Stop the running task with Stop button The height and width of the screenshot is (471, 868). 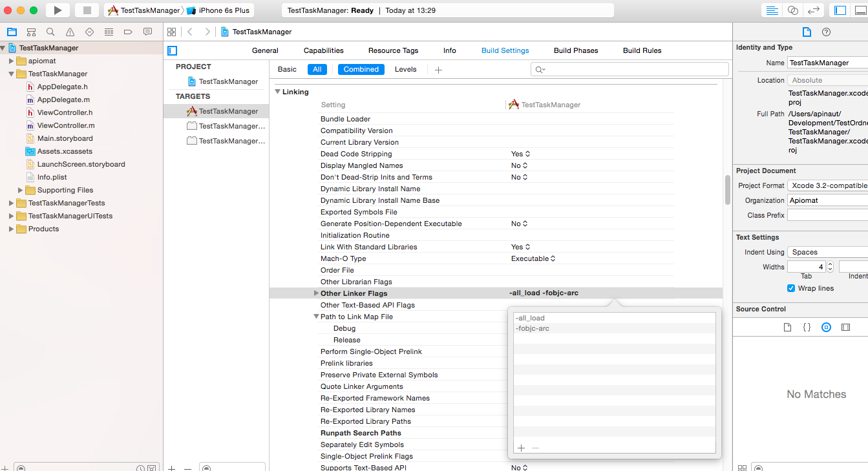(x=87, y=10)
